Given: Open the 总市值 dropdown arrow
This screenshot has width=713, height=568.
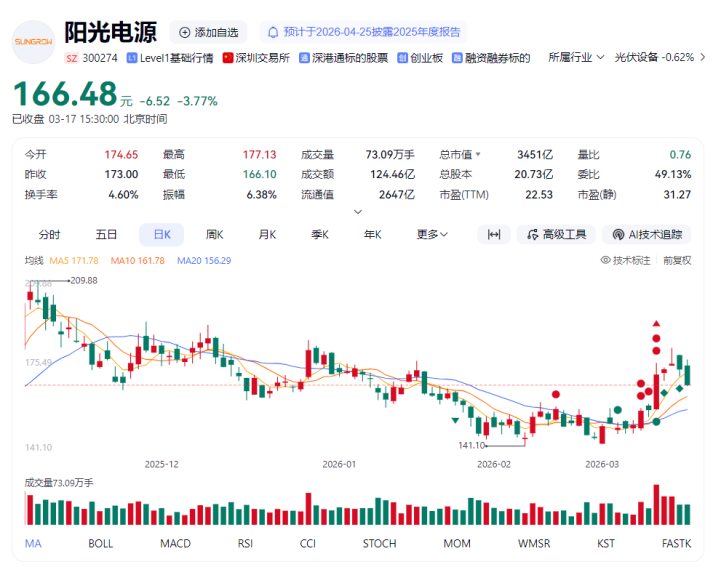Looking at the screenshot, I should [x=478, y=155].
